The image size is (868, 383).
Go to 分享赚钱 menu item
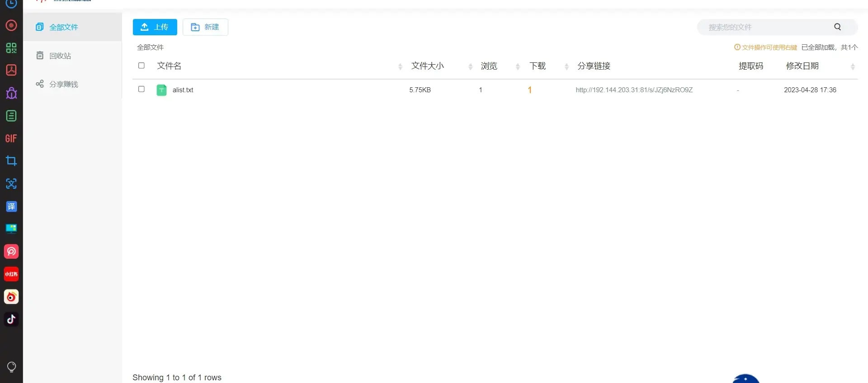tap(63, 85)
